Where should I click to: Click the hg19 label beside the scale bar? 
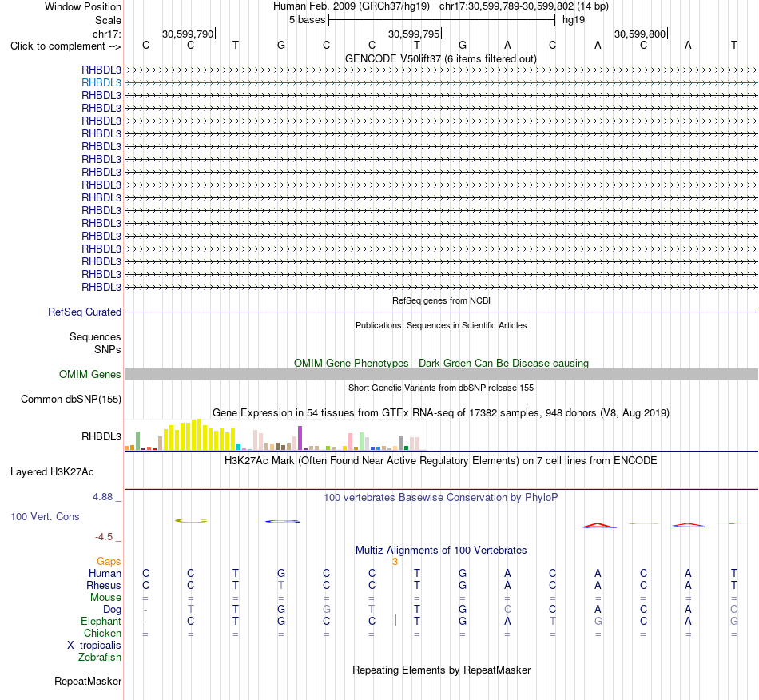point(573,20)
